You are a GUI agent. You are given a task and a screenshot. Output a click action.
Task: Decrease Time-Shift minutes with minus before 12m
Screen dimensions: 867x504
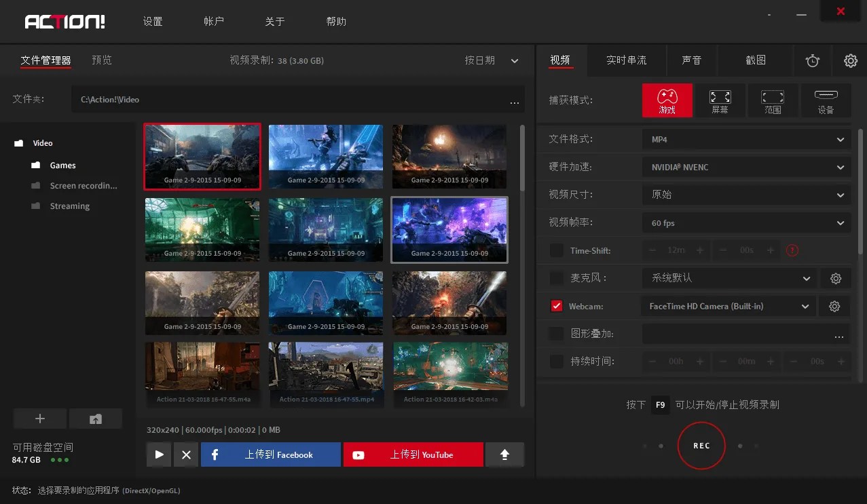pos(652,250)
